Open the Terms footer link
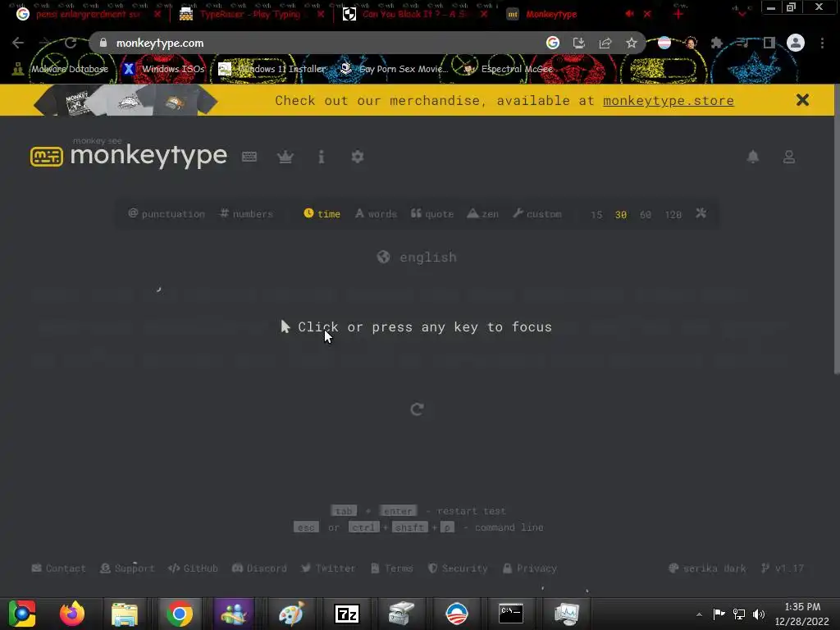Viewport: 840px width, 630px height. pos(391,568)
